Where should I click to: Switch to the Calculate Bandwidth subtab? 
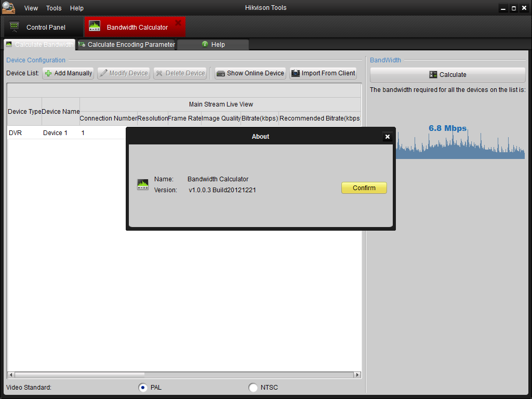[39, 45]
